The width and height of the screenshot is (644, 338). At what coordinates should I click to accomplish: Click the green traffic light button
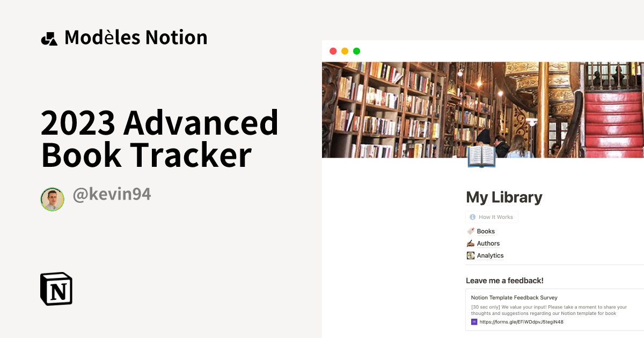point(356,51)
